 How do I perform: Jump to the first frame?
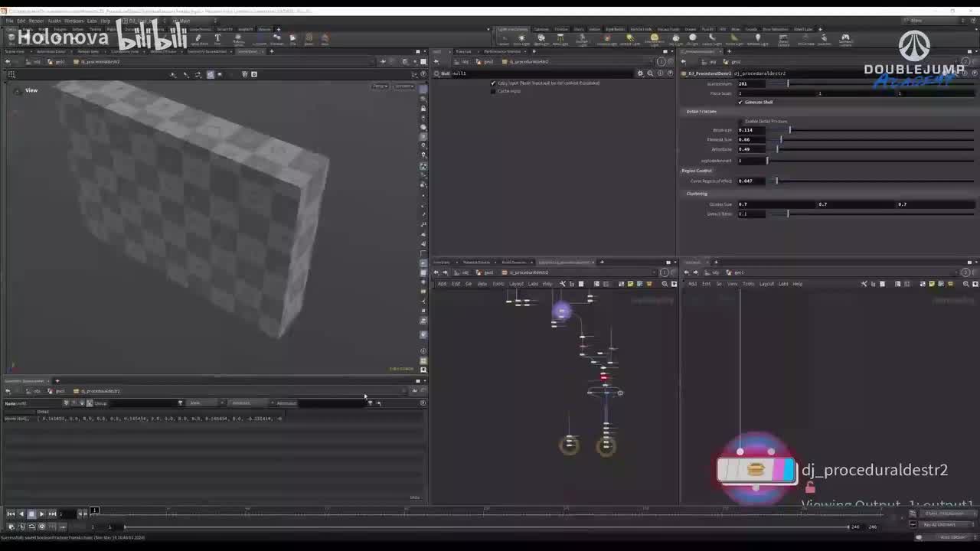[11, 514]
